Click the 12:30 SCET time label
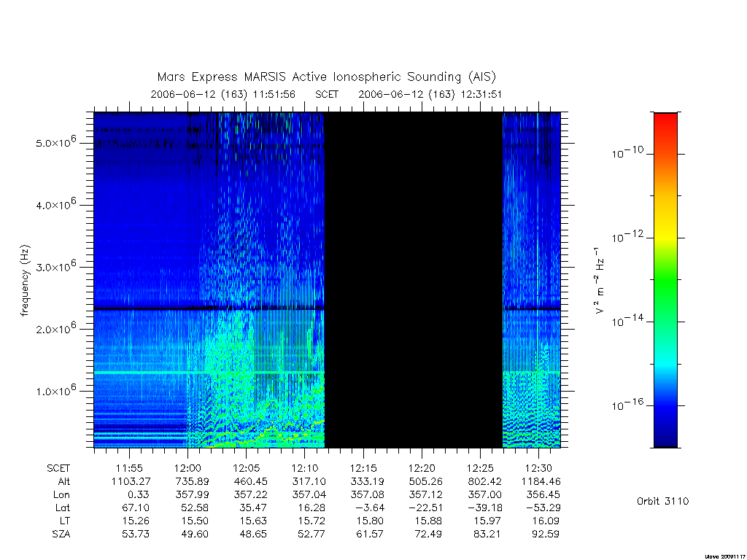This screenshot has height=560, width=747. click(x=538, y=468)
